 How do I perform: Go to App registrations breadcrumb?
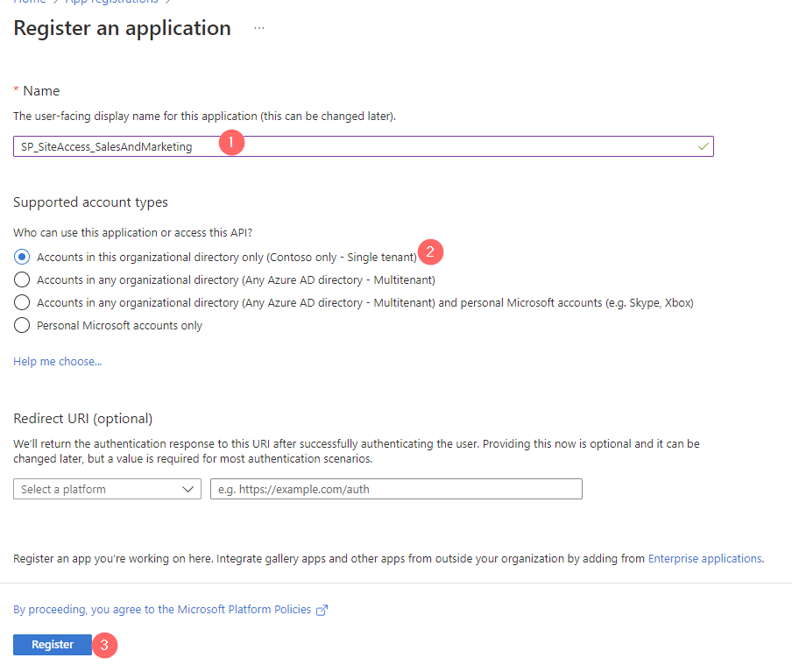(x=112, y=2)
